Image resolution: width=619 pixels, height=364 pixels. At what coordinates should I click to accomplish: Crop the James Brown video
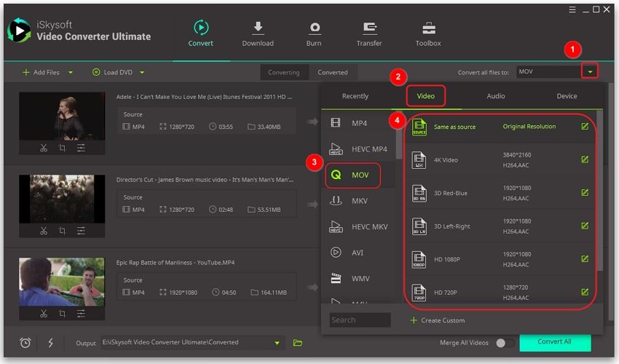(62, 231)
